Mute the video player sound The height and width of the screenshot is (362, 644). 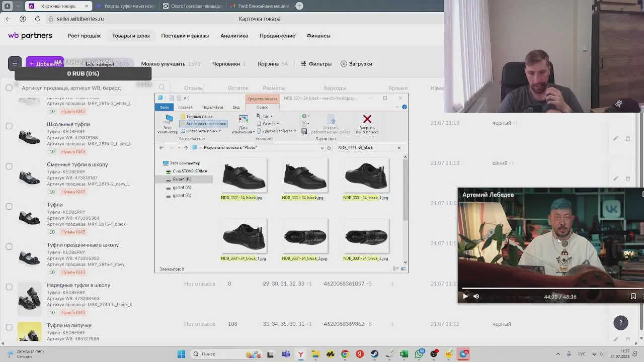point(476,297)
